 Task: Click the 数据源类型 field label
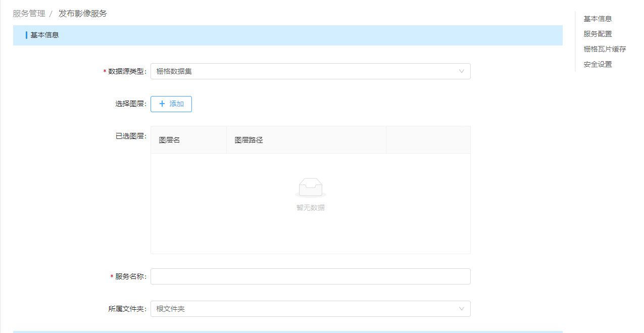[x=126, y=71]
